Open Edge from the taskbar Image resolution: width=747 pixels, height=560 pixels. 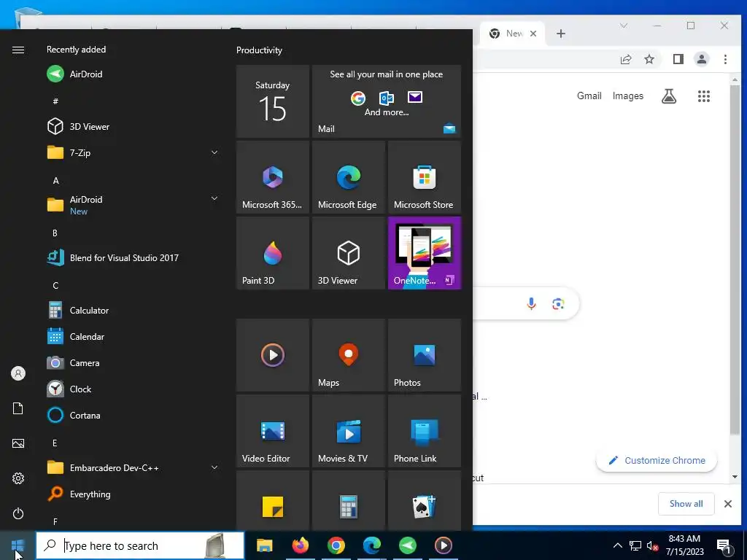pos(371,545)
